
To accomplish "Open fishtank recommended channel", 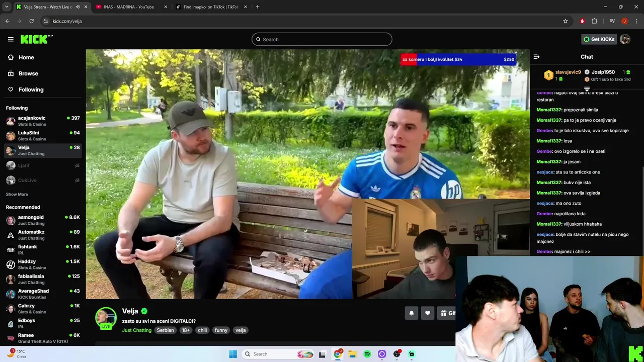I will 43,249.
